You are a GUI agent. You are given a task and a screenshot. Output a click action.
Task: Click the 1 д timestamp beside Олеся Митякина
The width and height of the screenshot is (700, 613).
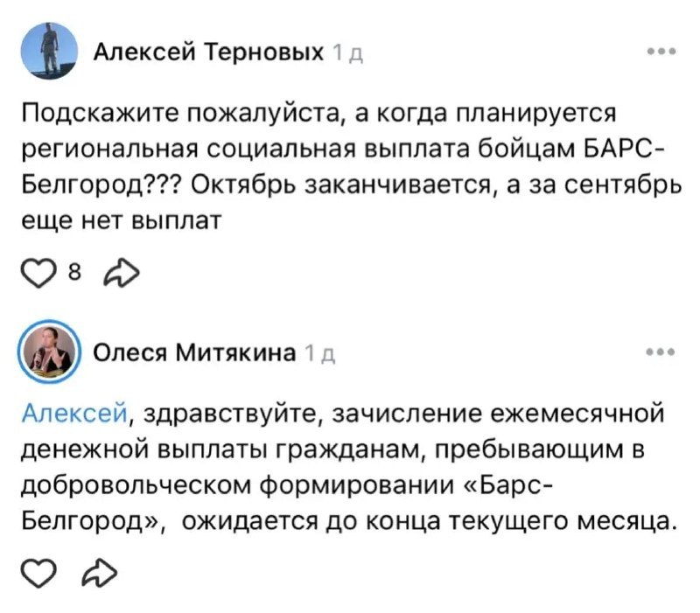coord(320,354)
